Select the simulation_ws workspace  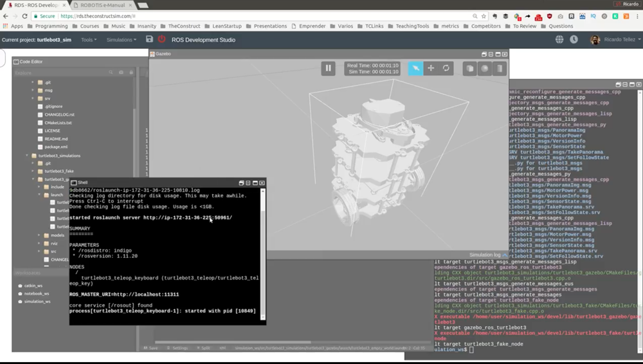click(x=37, y=301)
